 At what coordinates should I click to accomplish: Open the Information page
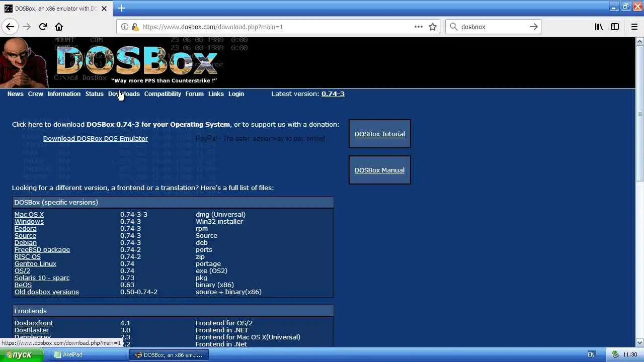[64, 94]
